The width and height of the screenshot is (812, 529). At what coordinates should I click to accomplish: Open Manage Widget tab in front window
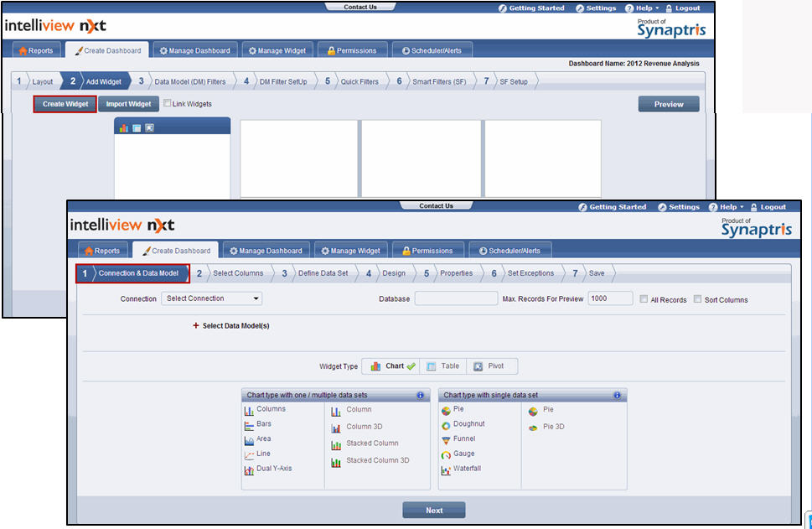pyautogui.click(x=351, y=251)
